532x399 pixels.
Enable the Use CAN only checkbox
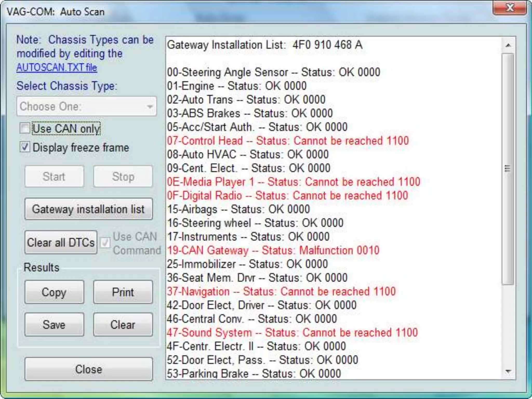coord(25,128)
